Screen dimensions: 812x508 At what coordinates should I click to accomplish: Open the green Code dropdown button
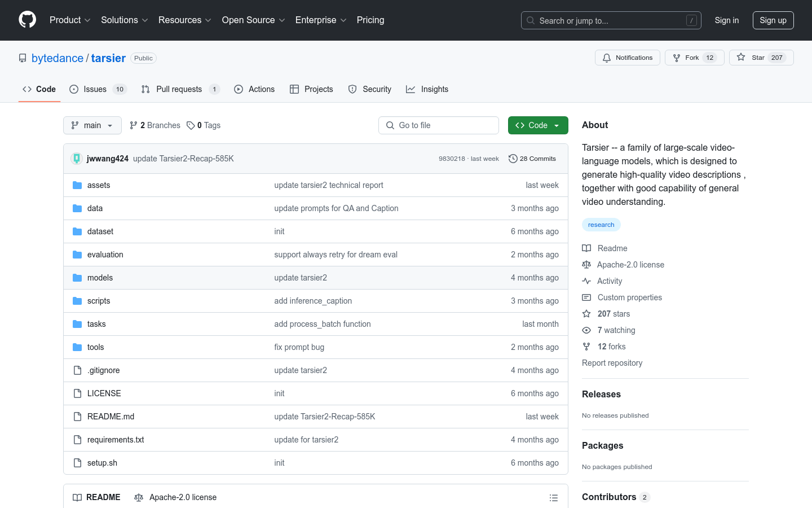(538, 125)
